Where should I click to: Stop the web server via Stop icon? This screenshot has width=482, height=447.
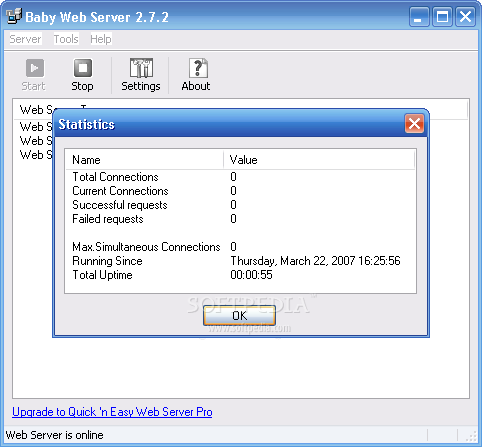click(82, 68)
